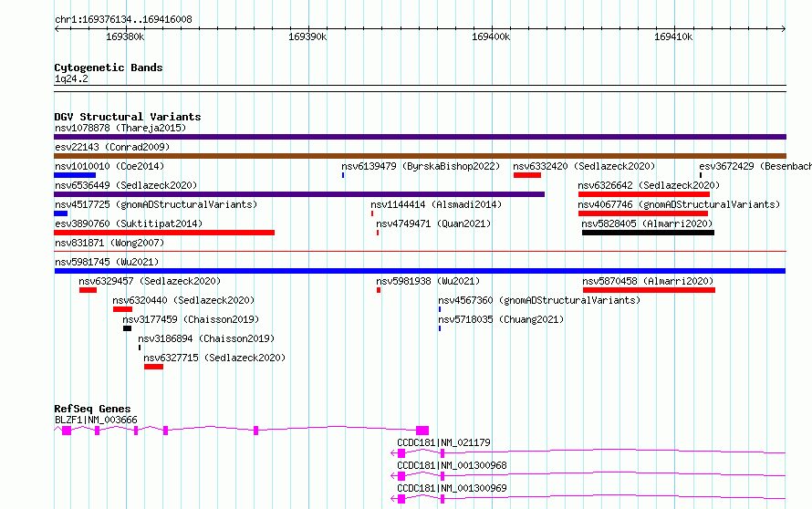Click the chr1:169376134..169416008 coordinate text
This screenshot has width=812, height=509.
point(123,20)
